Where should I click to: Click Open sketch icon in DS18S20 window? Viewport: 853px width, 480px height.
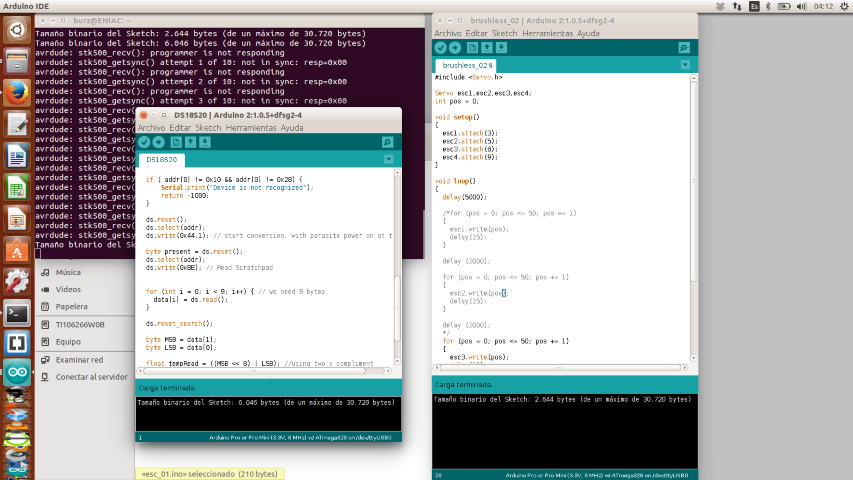point(190,142)
